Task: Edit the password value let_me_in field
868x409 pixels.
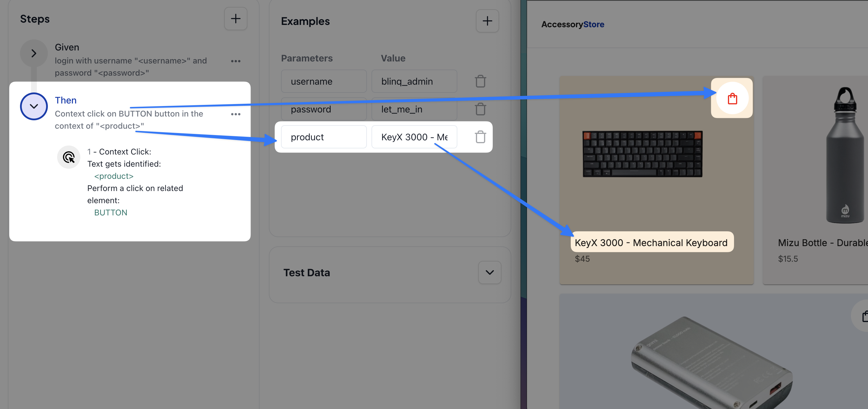Action: pos(414,109)
